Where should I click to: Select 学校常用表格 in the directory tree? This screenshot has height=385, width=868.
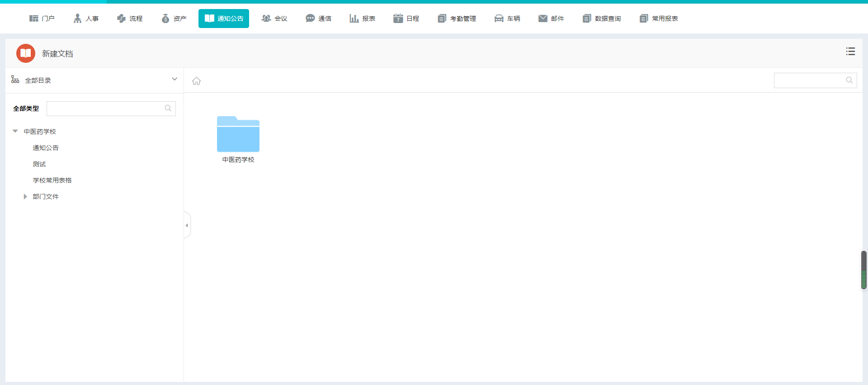tap(52, 180)
